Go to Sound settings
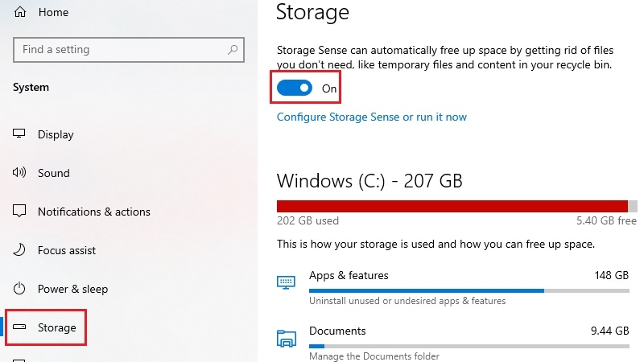The image size is (644, 362). coord(54,173)
